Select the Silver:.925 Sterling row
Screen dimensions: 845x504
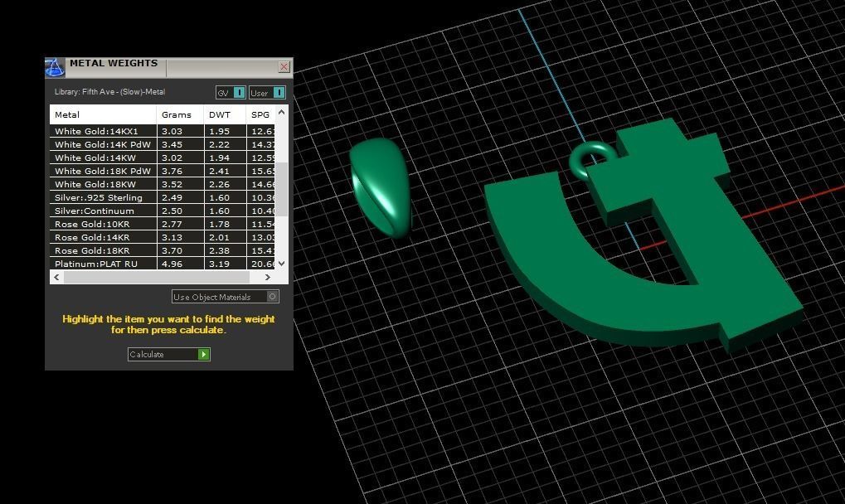coord(163,197)
